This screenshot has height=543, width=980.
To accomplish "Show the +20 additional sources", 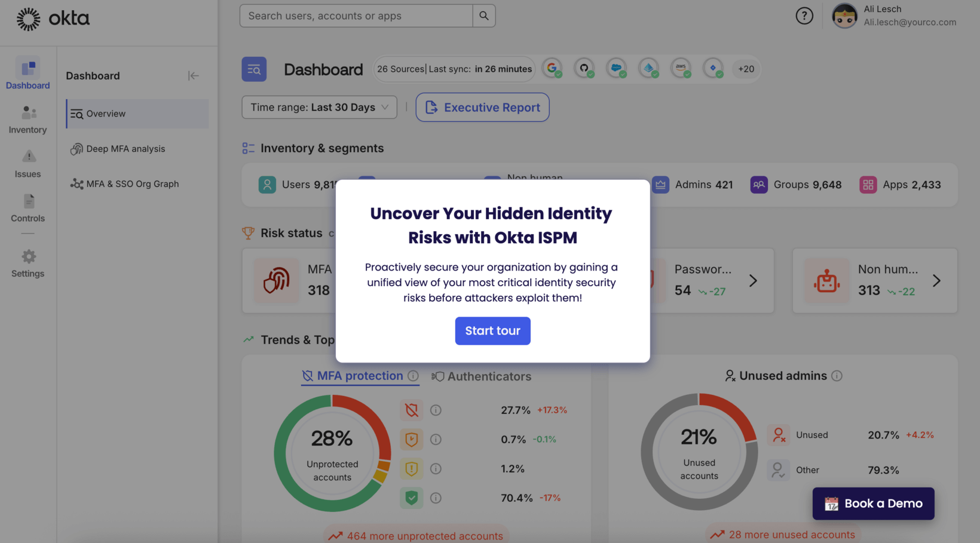I will pos(746,69).
